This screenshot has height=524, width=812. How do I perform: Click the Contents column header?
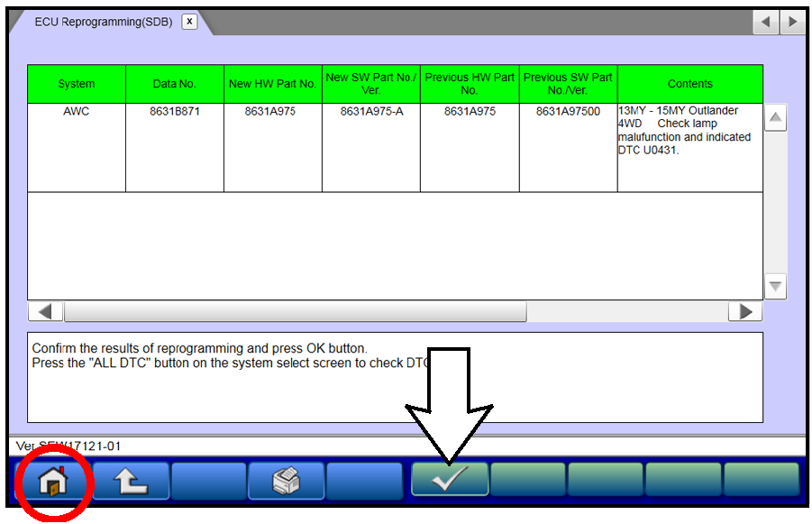coord(690,84)
